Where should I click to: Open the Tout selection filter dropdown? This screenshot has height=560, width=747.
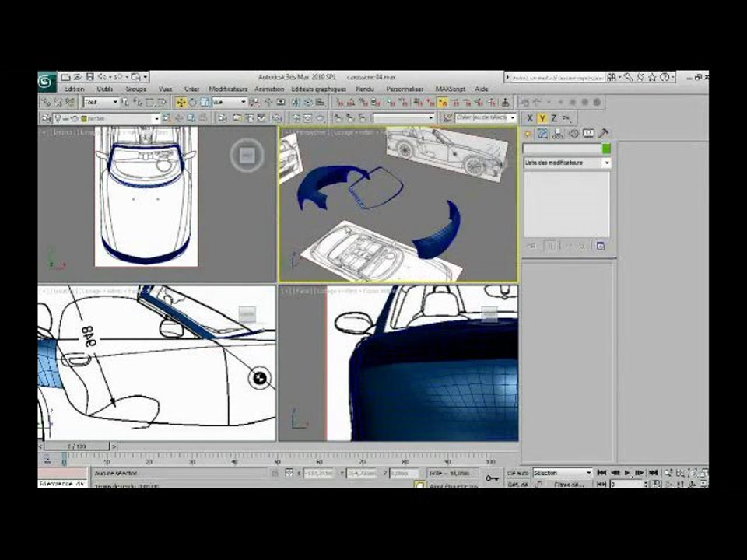[101, 102]
